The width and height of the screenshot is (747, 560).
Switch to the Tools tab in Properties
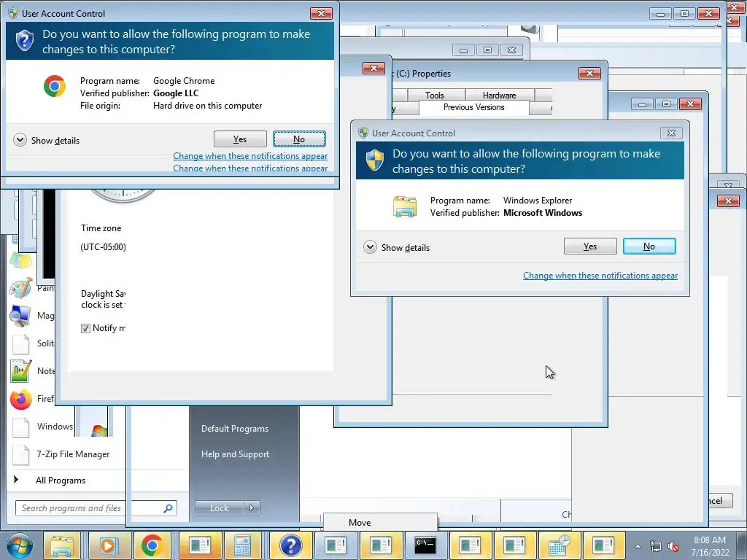point(435,96)
